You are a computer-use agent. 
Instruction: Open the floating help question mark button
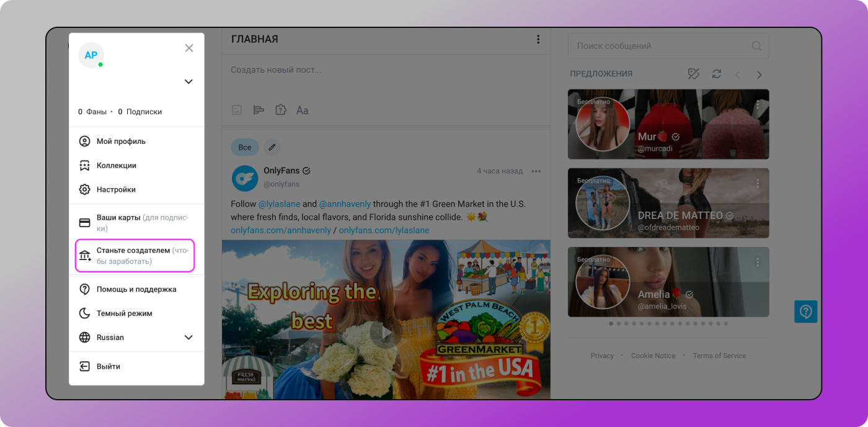point(805,312)
